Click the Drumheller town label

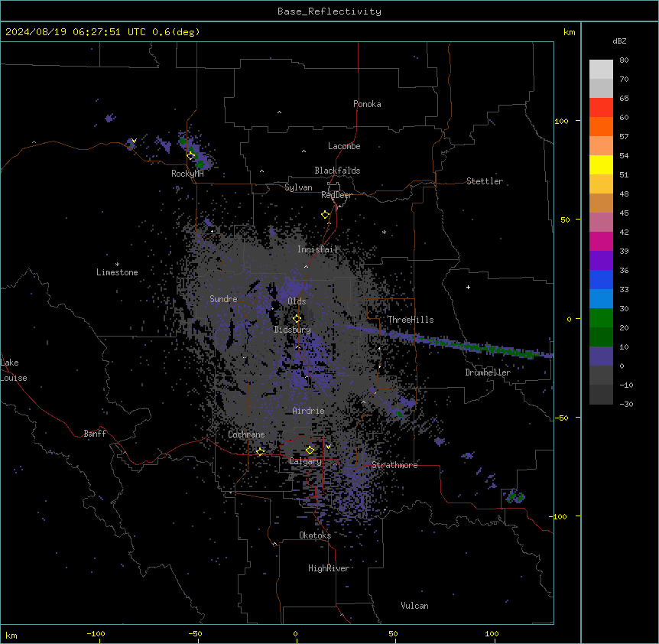tap(488, 372)
